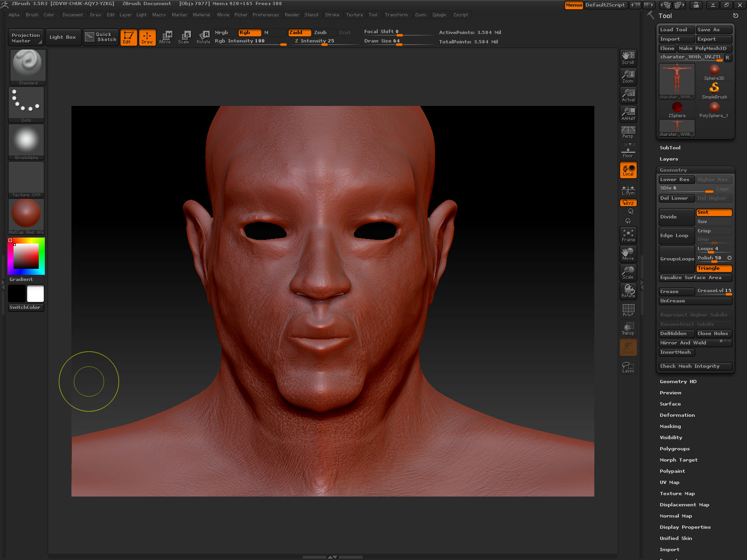Click the Frame mesh icon
Image resolution: width=747 pixels, height=560 pixels.
628,235
